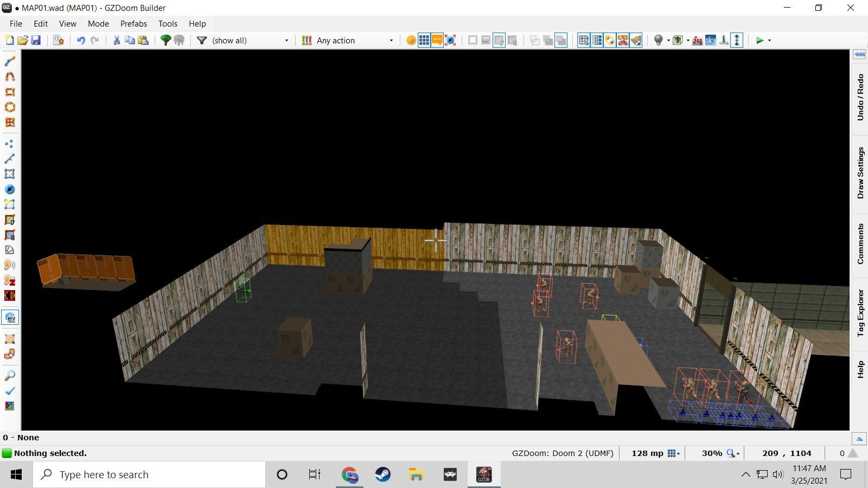Toggle auto-merge geometry button
The height and width of the screenshot is (488, 868).
(x=610, y=40)
